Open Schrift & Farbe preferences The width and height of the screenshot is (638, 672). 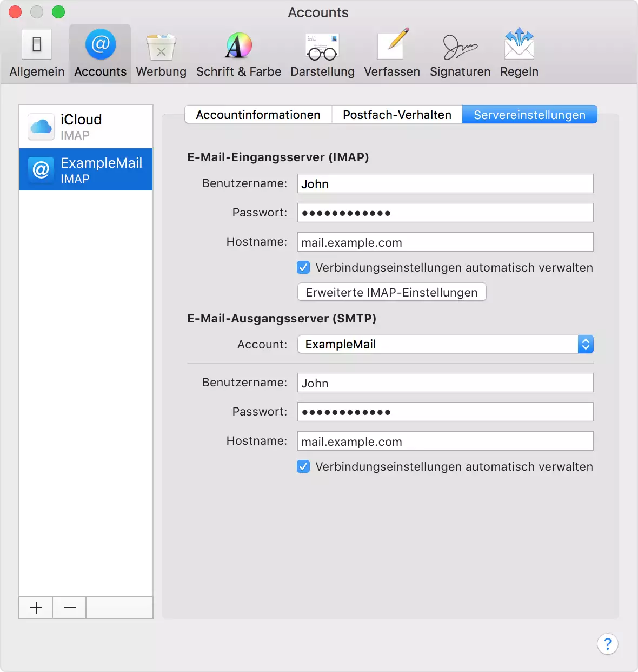pyautogui.click(x=238, y=54)
